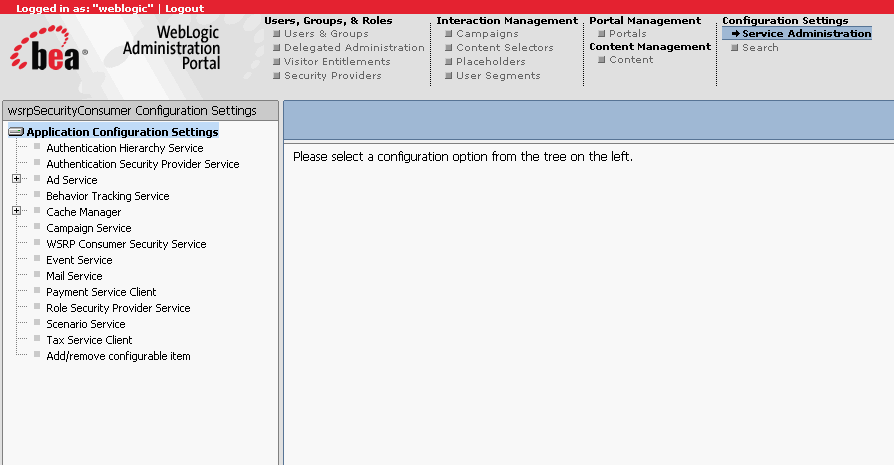Image resolution: width=894 pixels, height=465 pixels.
Task: Click the wsrpSecurityConsumer Configuration Settings header
Action: pyautogui.click(x=132, y=111)
